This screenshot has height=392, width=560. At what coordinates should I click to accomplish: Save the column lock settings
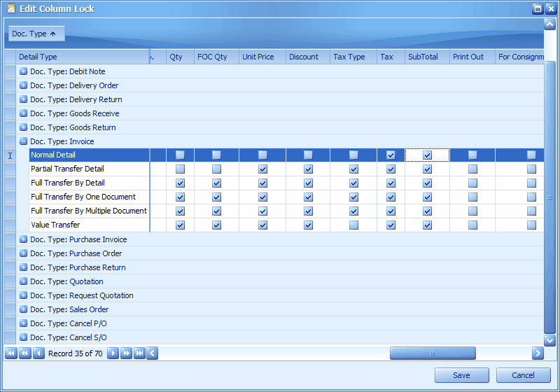[461, 375]
